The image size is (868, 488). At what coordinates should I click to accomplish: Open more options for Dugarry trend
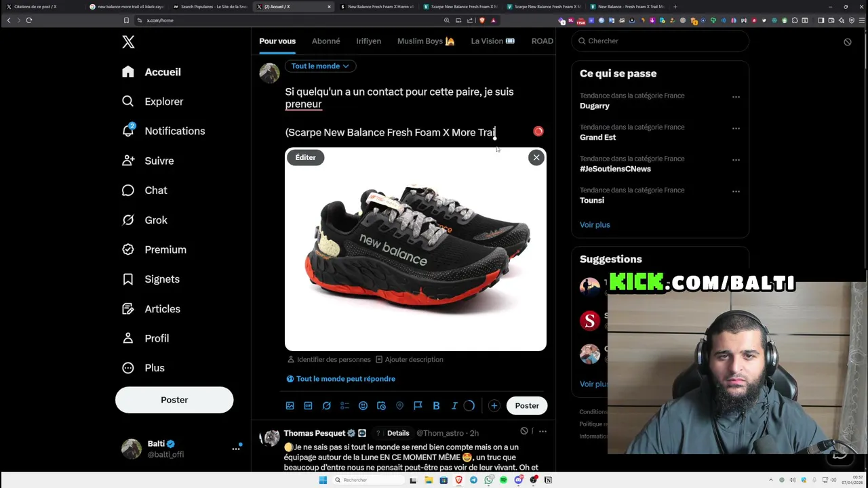736,97
